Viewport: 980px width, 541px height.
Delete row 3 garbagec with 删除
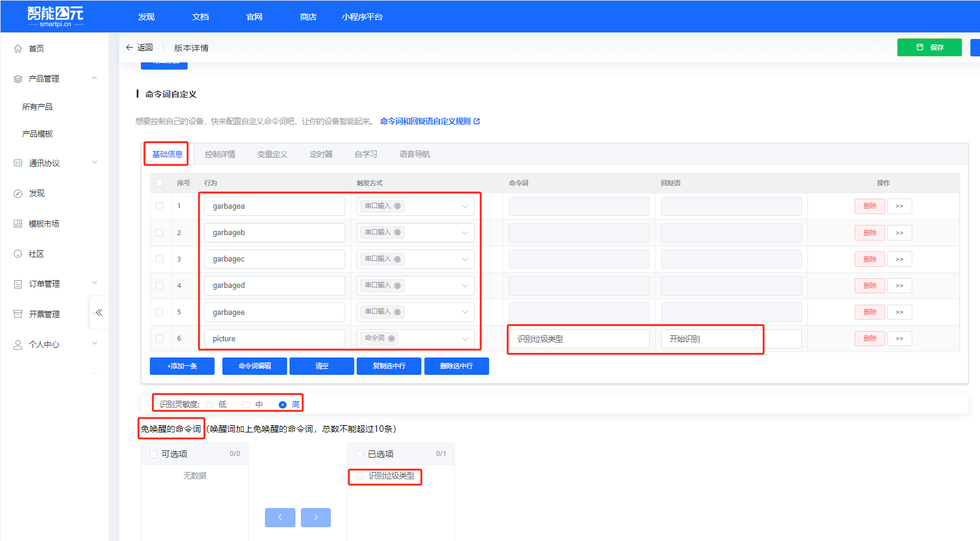click(x=870, y=259)
